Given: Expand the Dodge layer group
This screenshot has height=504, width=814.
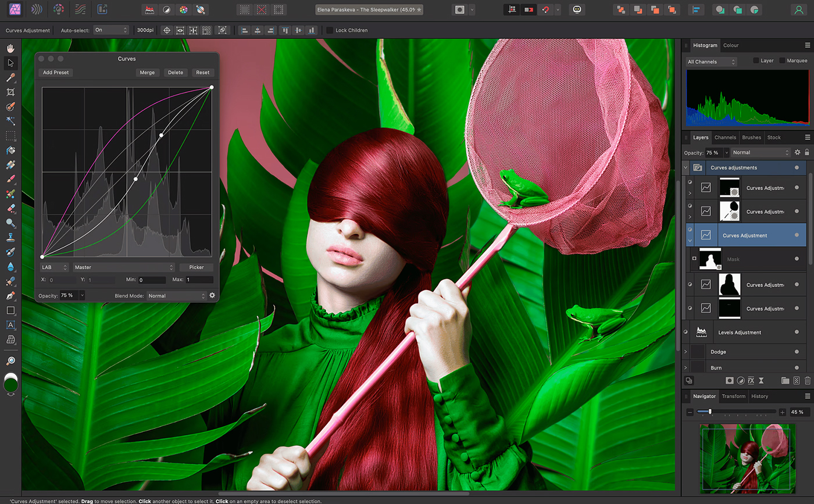Looking at the screenshot, I should click(686, 352).
